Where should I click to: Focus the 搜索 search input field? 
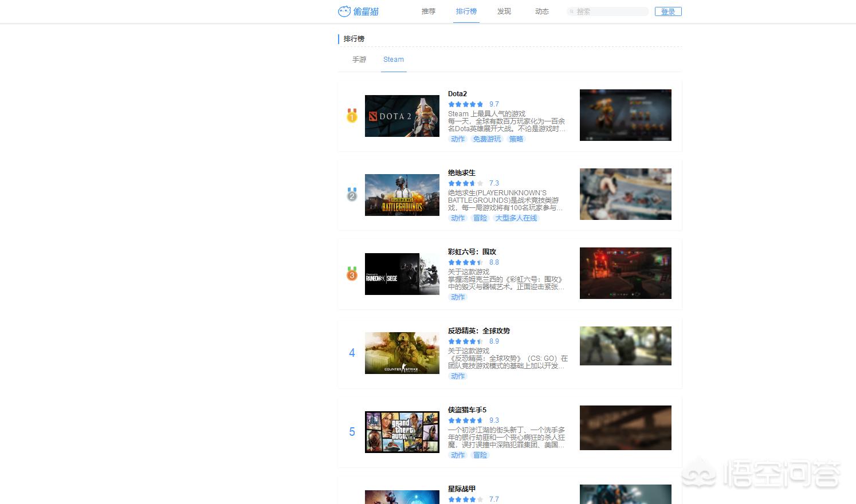[611, 11]
